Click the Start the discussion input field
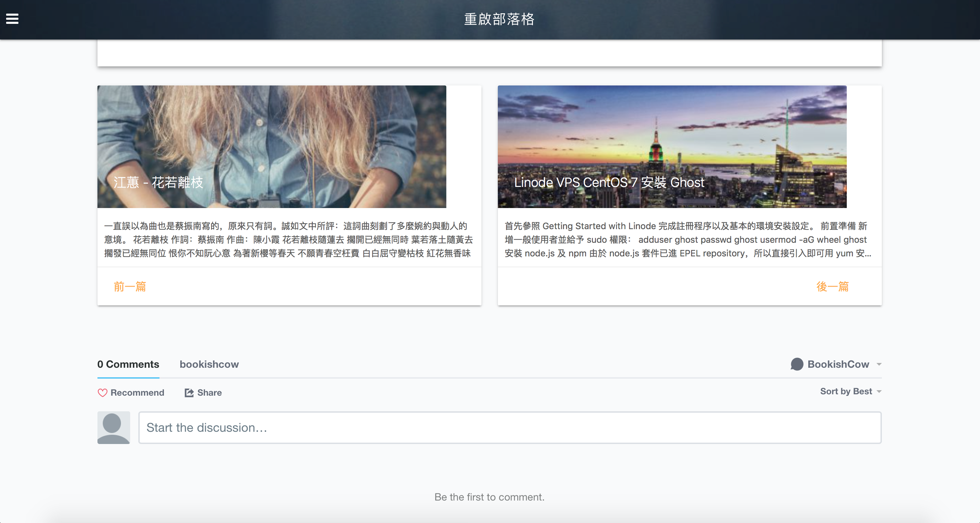The image size is (980, 523). point(510,428)
